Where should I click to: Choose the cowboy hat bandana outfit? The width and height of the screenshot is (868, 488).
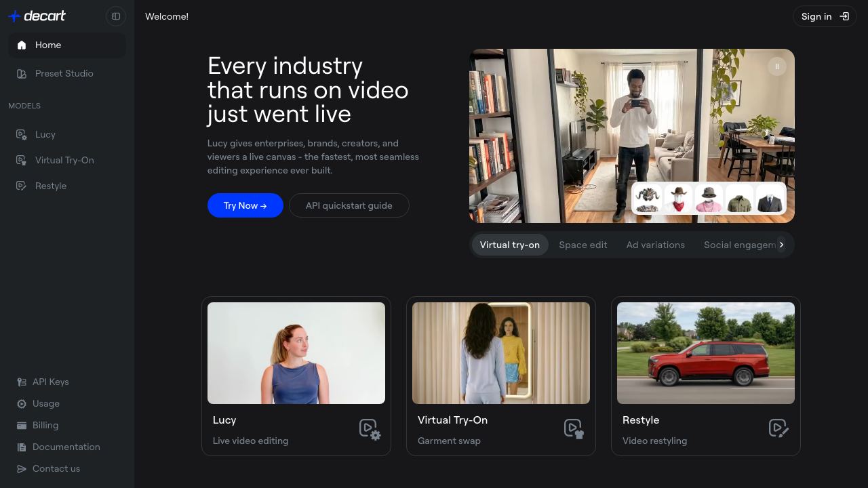[x=678, y=199]
